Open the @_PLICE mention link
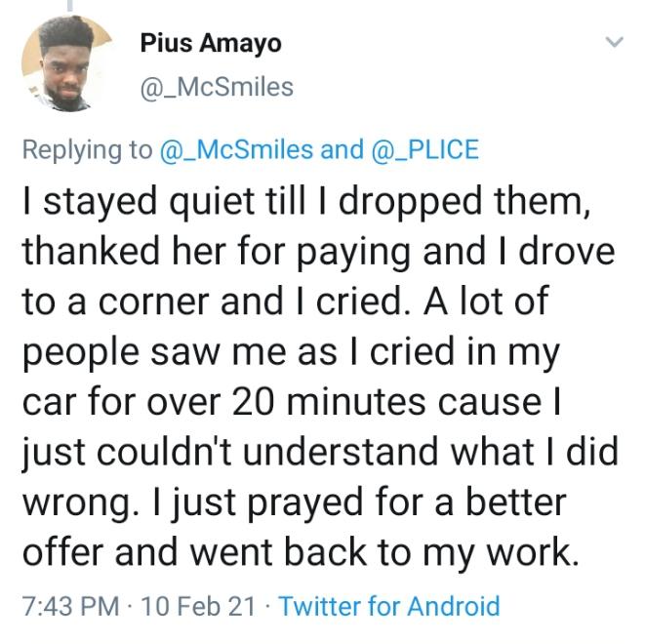The width and height of the screenshot is (645, 644). point(425,149)
